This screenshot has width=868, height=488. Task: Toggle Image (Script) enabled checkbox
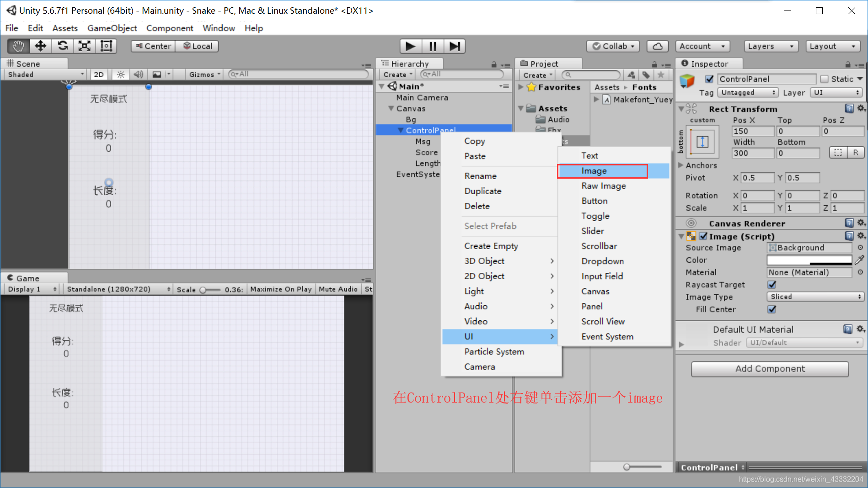pos(703,236)
